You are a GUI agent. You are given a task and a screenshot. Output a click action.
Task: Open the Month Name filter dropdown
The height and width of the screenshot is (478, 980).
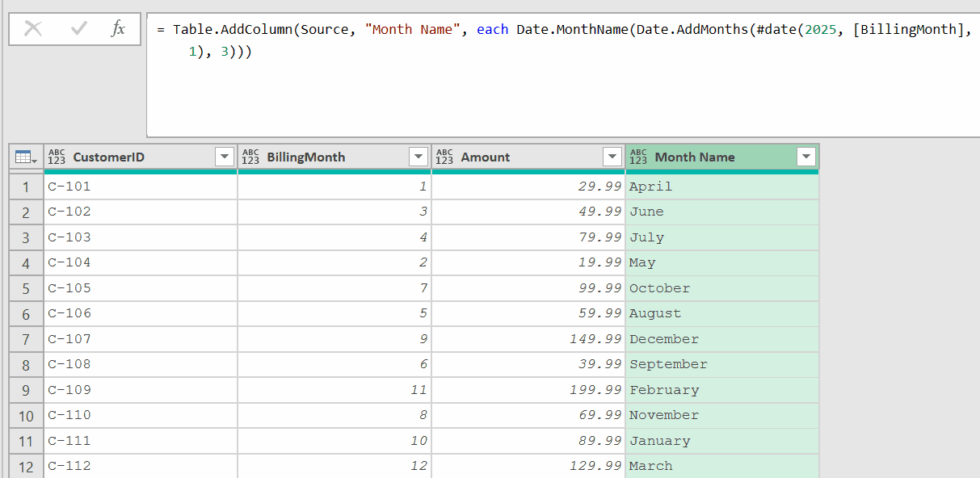(805, 157)
